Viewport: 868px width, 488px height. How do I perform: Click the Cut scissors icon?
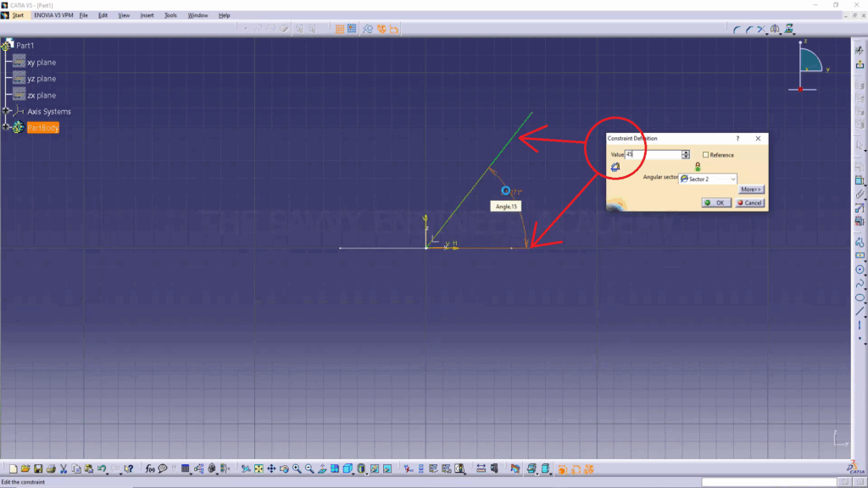coord(64,469)
